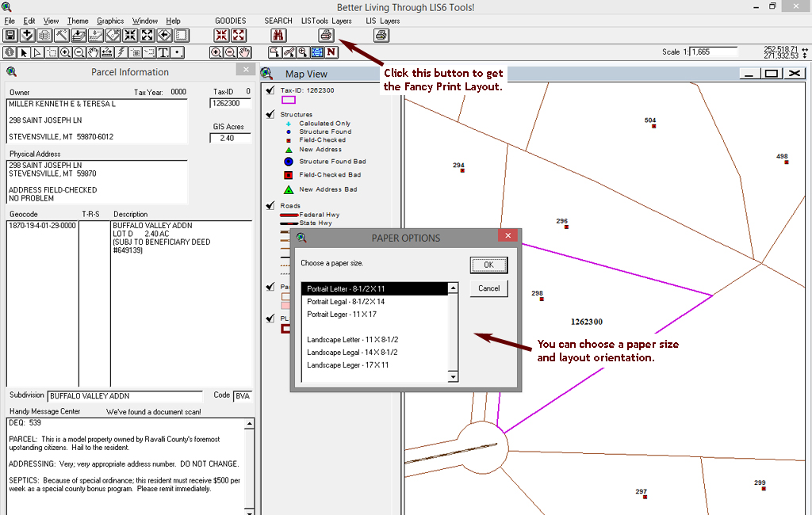
Task: Open the Edit menu
Action: pyautogui.click(x=29, y=21)
